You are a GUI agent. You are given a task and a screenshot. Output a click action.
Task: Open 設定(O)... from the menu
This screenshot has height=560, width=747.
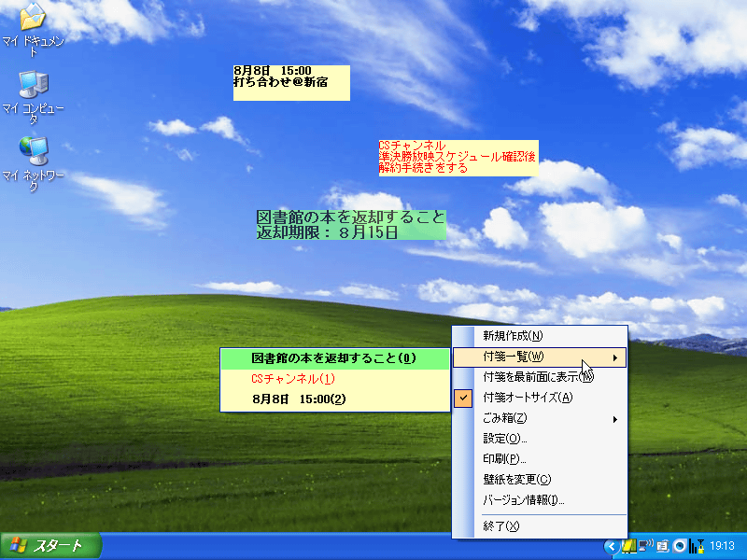pos(540,439)
